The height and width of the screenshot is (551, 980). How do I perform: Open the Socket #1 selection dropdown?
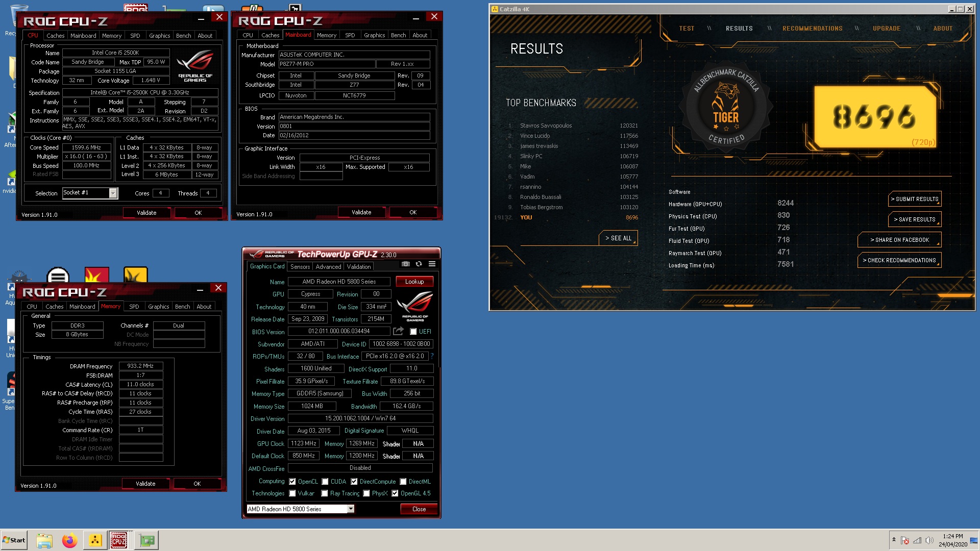point(113,193)
